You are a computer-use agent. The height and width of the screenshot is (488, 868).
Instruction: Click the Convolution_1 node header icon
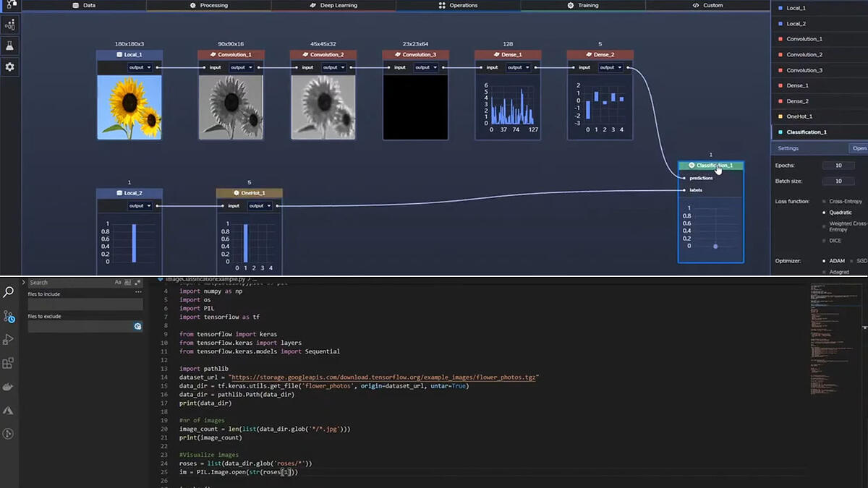coord(213,55)
